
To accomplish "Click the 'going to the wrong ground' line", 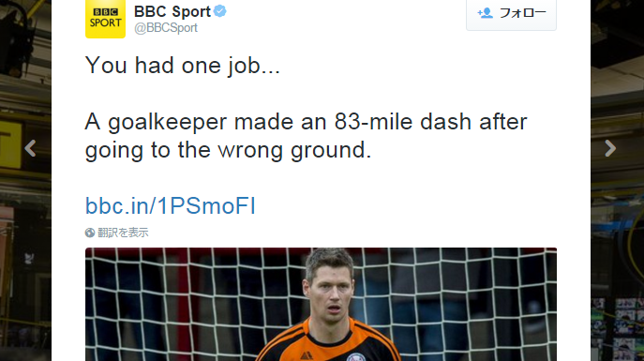I will [x=228, y=150].
